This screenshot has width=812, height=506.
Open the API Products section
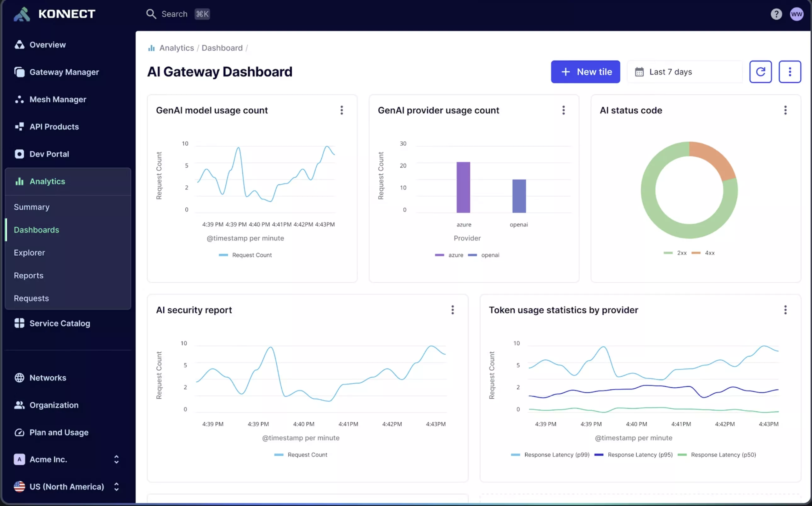coord(54,126)
